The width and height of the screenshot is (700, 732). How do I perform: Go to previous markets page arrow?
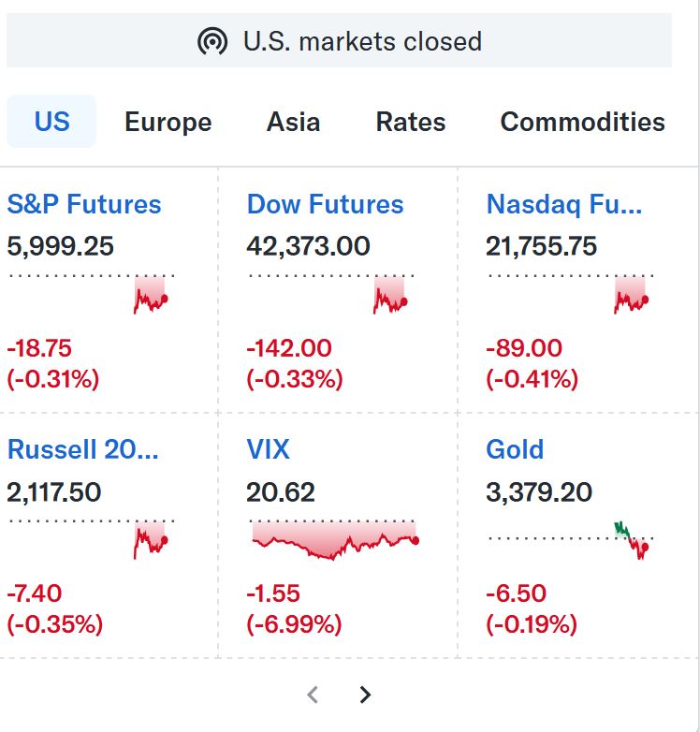pyautogui.click(x=313, y=695)
